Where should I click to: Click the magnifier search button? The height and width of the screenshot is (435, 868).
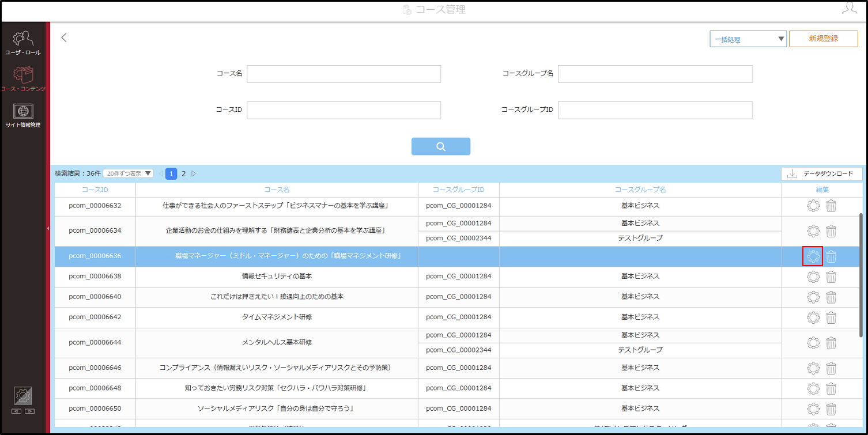441,146
